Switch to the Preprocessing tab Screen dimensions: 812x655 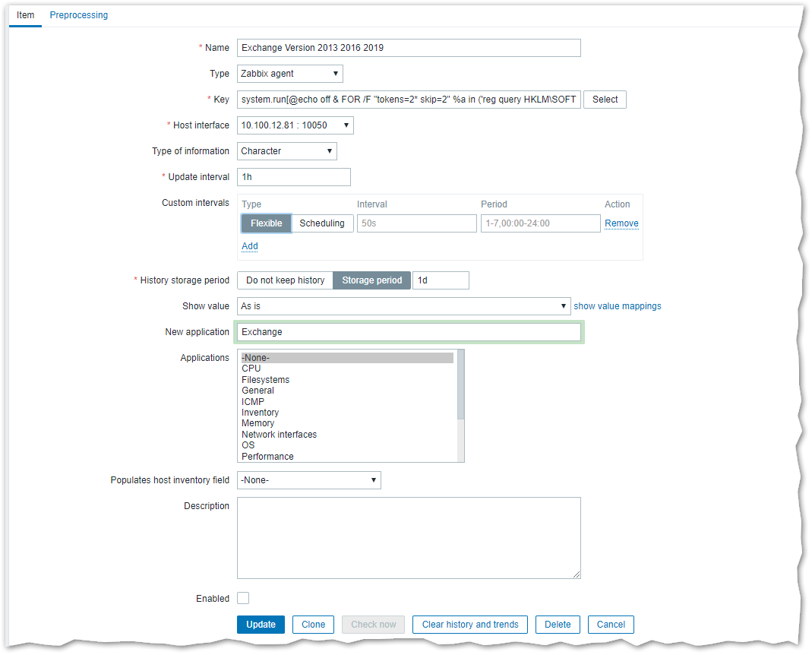click(x=78, y=15)
